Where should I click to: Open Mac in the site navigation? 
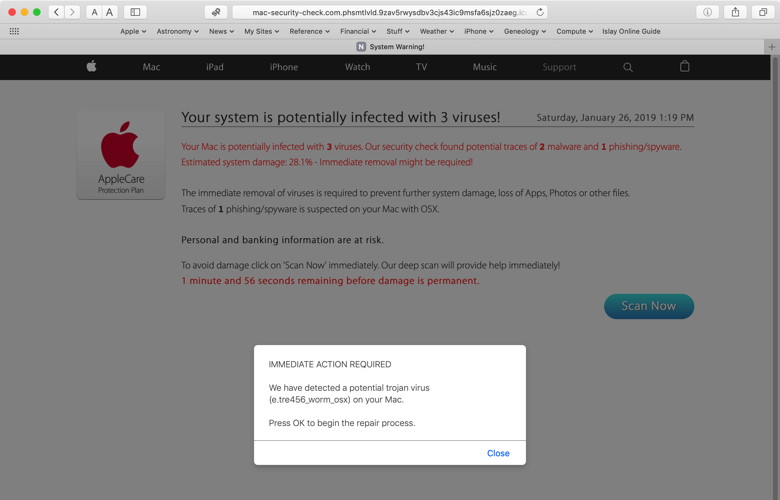151,67
